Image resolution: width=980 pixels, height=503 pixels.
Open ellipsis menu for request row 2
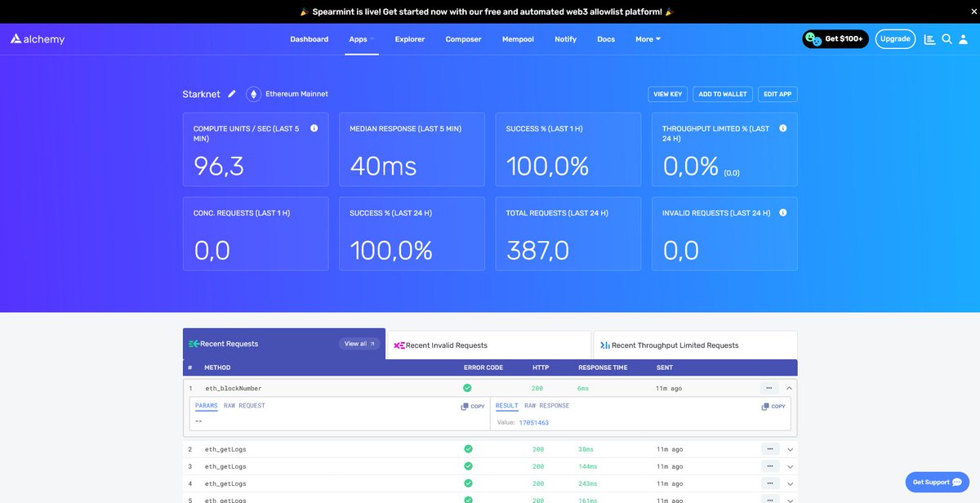(x=769, y=449)
